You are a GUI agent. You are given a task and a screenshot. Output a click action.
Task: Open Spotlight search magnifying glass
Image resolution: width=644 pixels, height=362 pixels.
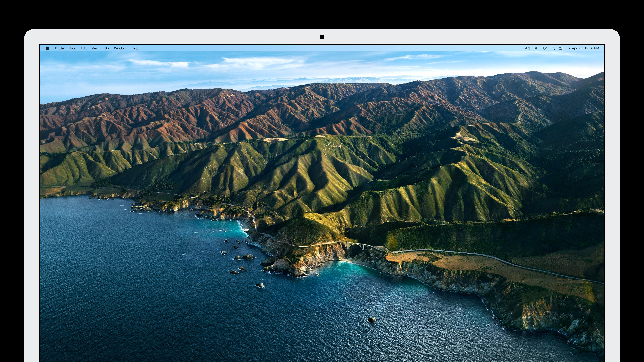[x=553, y=48]
